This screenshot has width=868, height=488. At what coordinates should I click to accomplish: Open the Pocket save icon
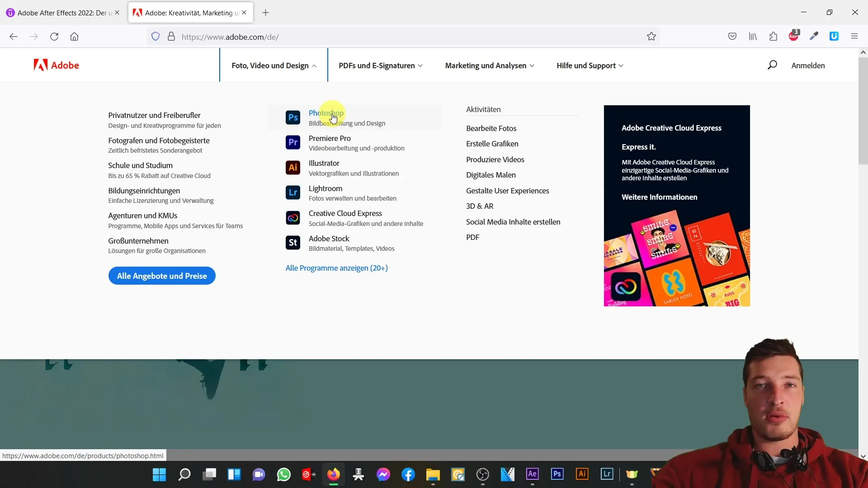(x=732, y=37)
